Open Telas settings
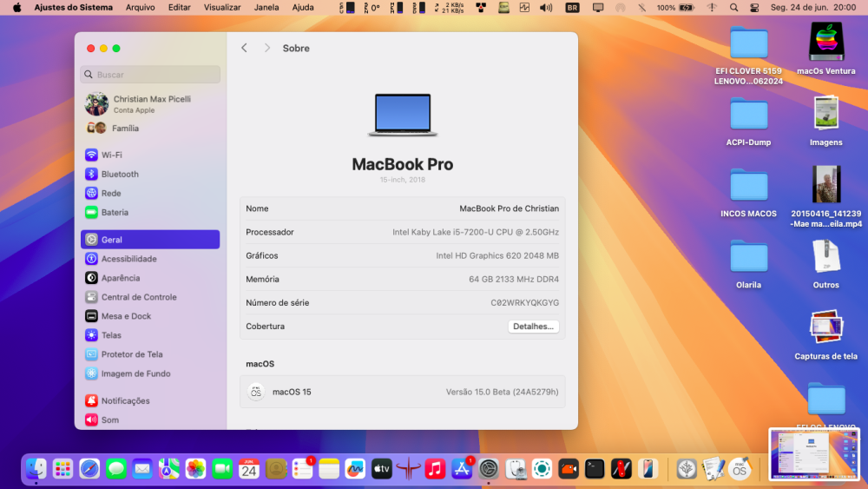Image resolution: width=868 pixels, height=489 pixels. tap(150, 335)
